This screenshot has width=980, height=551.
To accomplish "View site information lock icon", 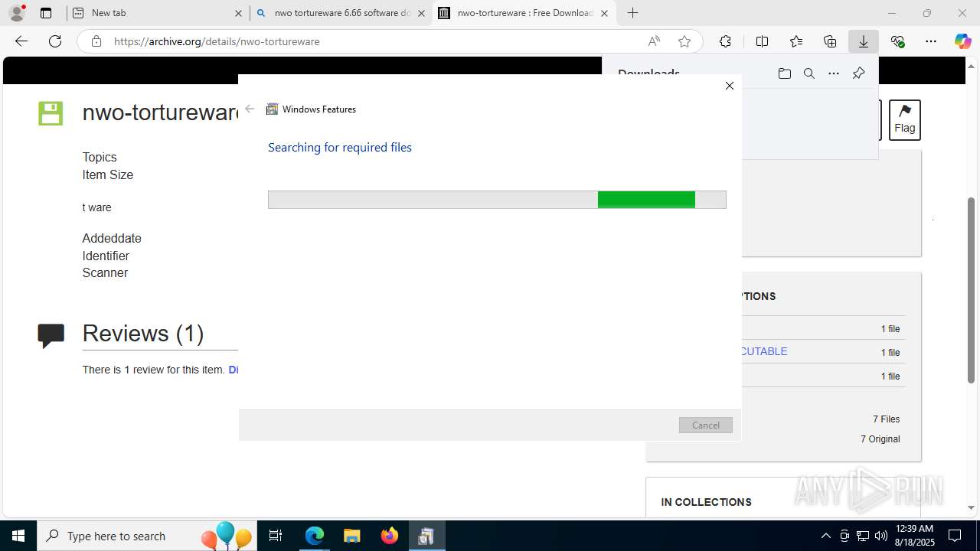I will coord(96,41).
